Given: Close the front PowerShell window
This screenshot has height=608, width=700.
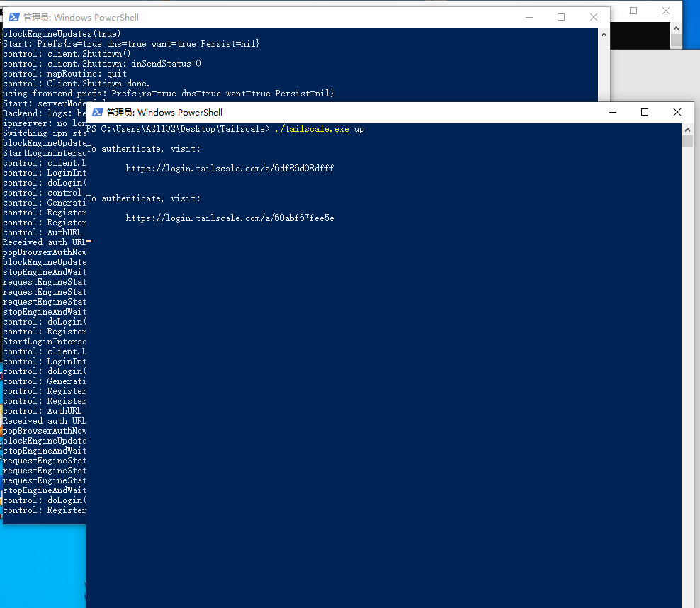Looking at the screenshot, I should click(x=677, y=112).
